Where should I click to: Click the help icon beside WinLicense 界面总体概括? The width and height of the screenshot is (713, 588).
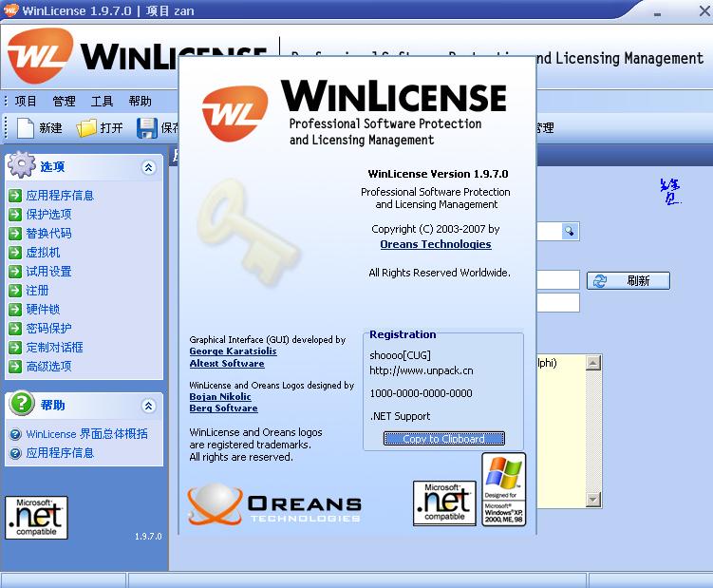pyautogui.click(x=15, y=434)
